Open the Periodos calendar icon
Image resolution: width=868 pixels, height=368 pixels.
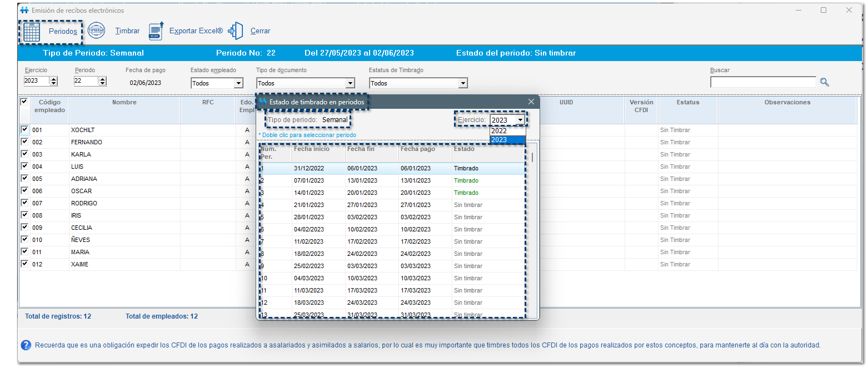click(x=31, y=32)
